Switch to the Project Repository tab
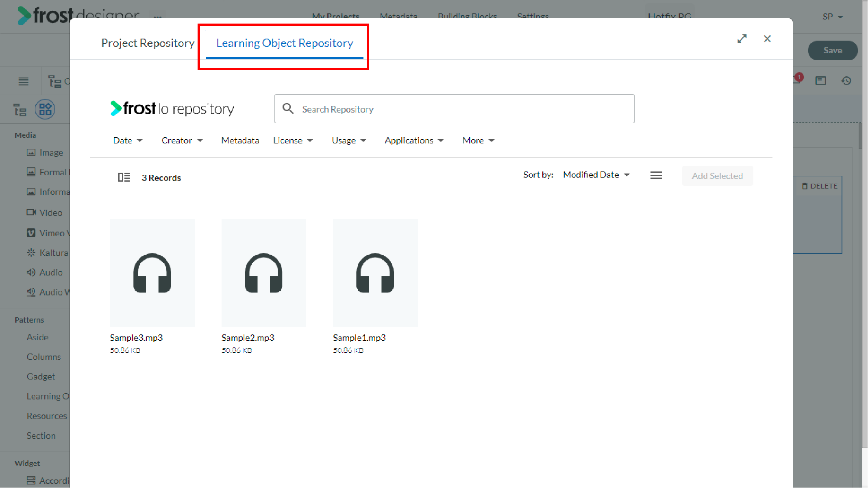This screenshot has height=488, width=868. click(148, 43)
